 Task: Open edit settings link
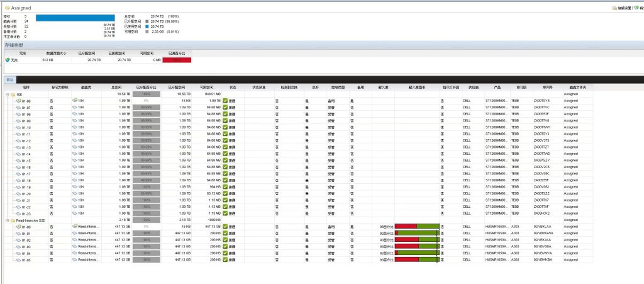[626, 8]
